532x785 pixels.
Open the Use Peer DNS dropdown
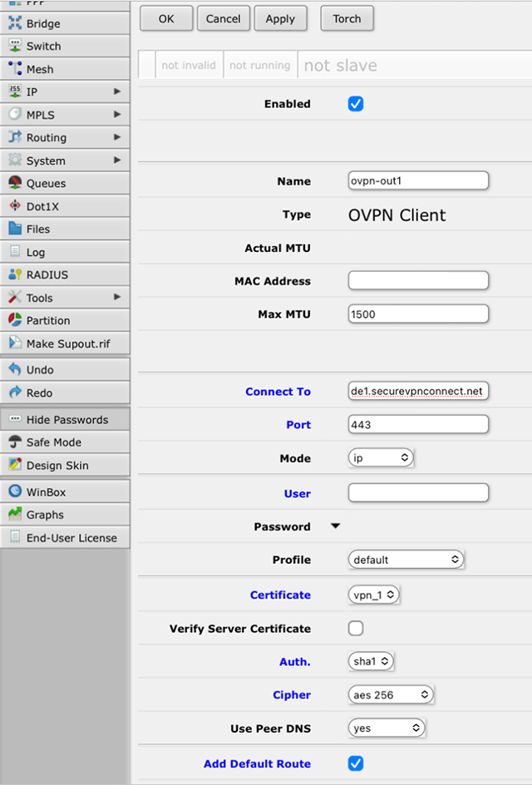click(x=387, y=728)
